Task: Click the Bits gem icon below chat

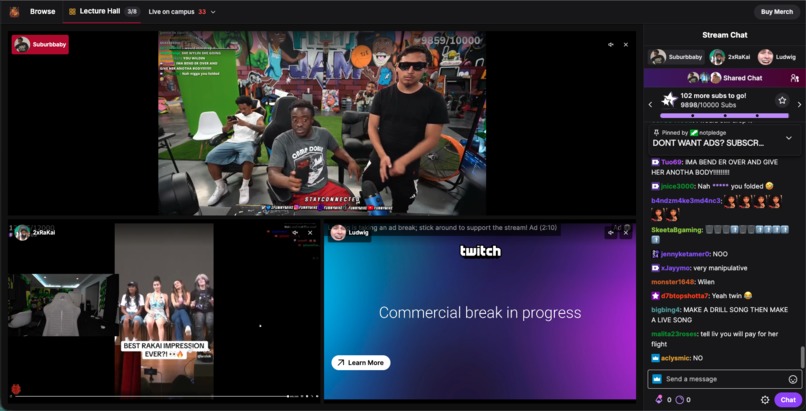Action: point(660,400)
